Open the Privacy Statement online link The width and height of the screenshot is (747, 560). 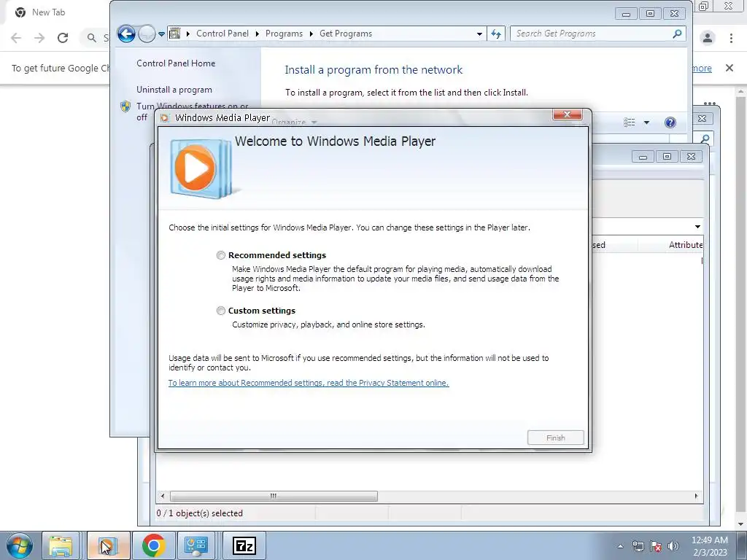[x=309, y=383]
